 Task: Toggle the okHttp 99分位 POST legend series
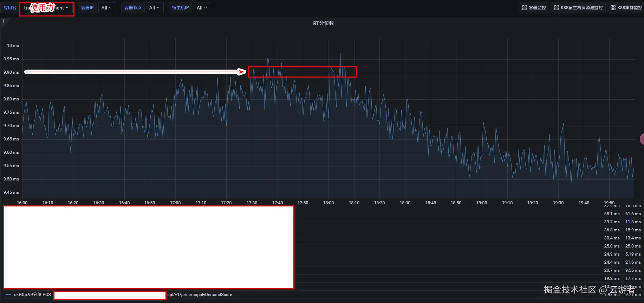click(33, 295)
